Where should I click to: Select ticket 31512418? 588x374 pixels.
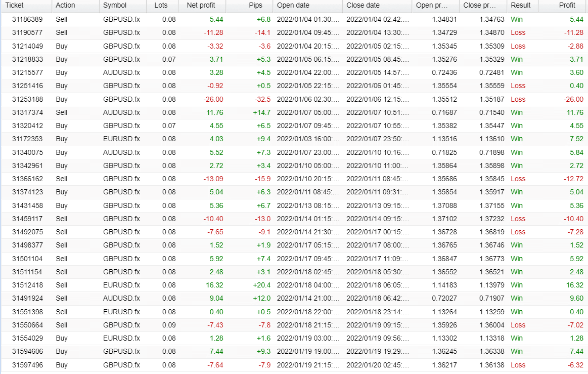(27, 285)
